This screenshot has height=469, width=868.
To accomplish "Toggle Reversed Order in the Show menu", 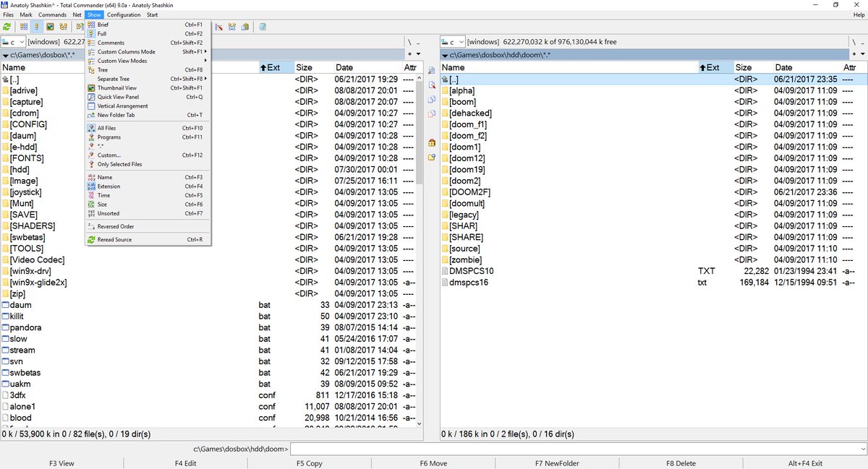I will point(148,226).
